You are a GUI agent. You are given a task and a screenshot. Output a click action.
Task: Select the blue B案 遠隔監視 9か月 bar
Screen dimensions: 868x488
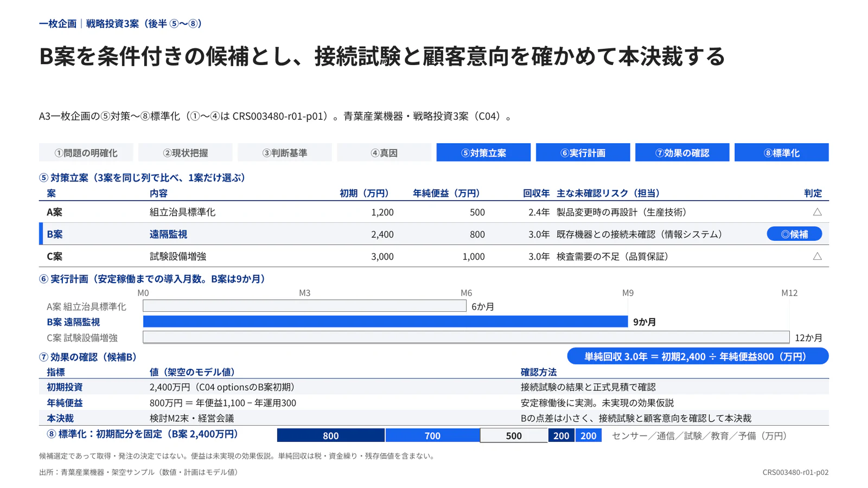click(385, 322)
